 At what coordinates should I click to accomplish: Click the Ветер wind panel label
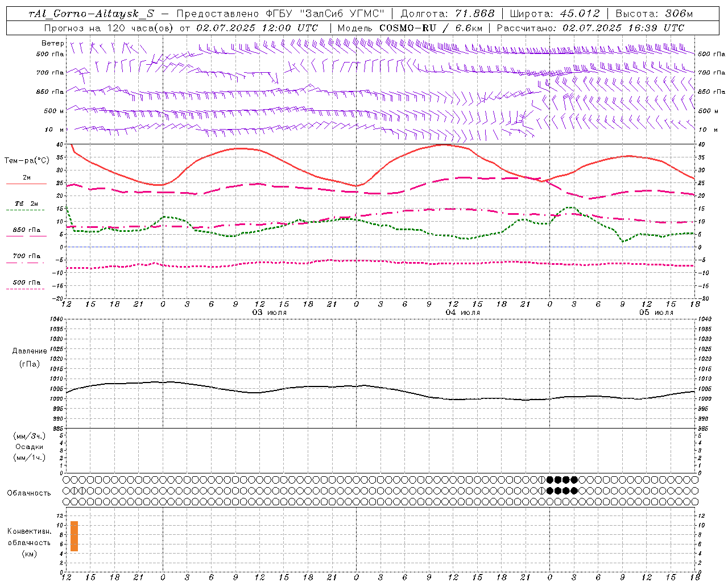click(53, 43)
